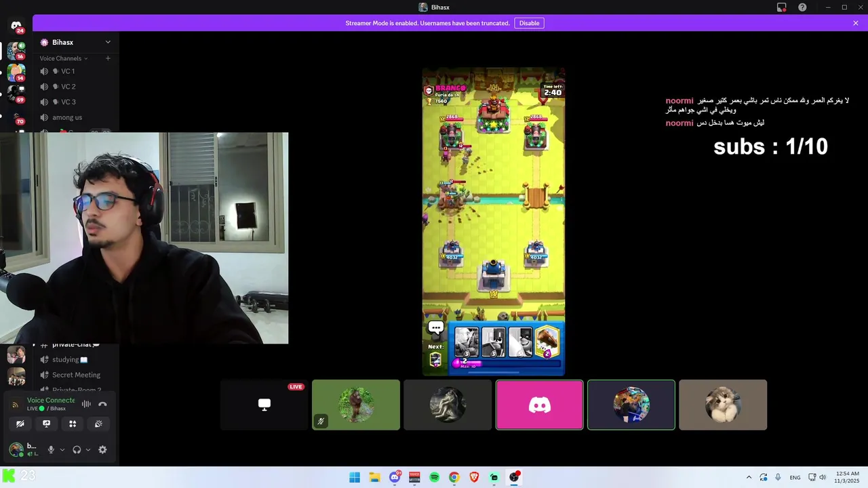Open the tray microphone indicator
The width and height of the screenshot is (868, 488).
(778, 477)
